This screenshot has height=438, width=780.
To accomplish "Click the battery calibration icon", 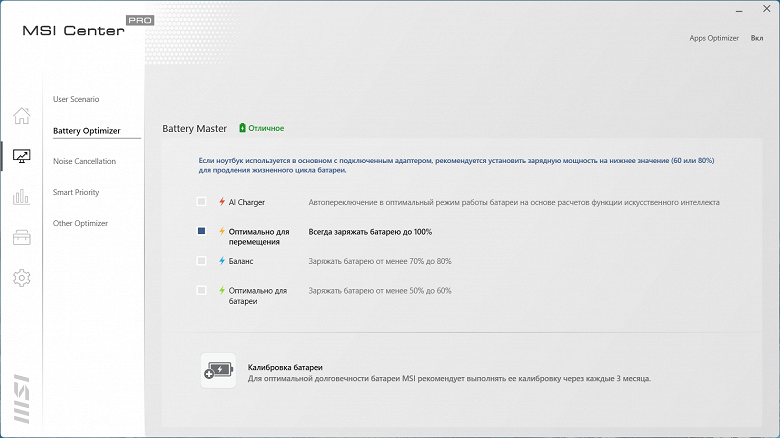I will tap(218, 370).
